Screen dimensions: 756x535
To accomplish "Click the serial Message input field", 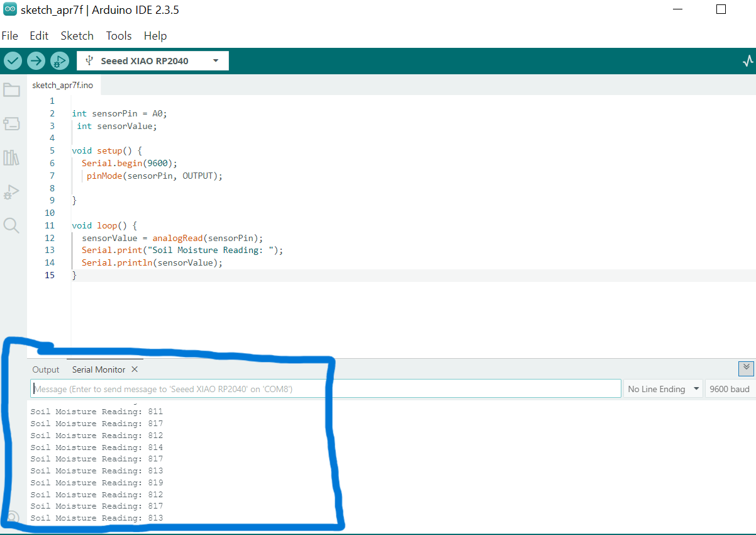I will point(326,389).
